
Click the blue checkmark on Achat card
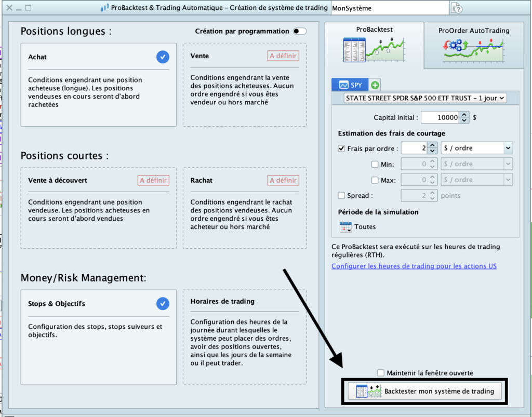[163, 57]
